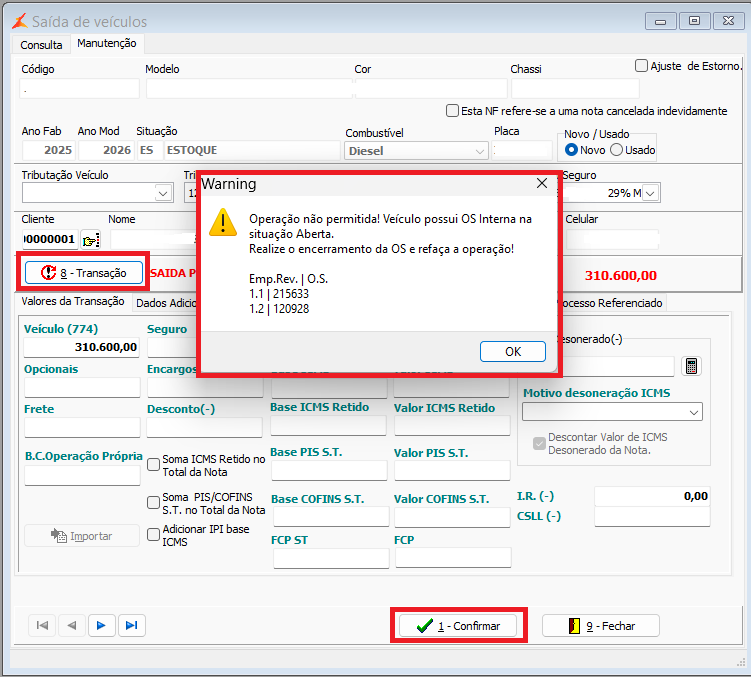Check 'Esta NF refere-se a uma nota cancelada'
751x677 pixels.
[x=452, y=111]
